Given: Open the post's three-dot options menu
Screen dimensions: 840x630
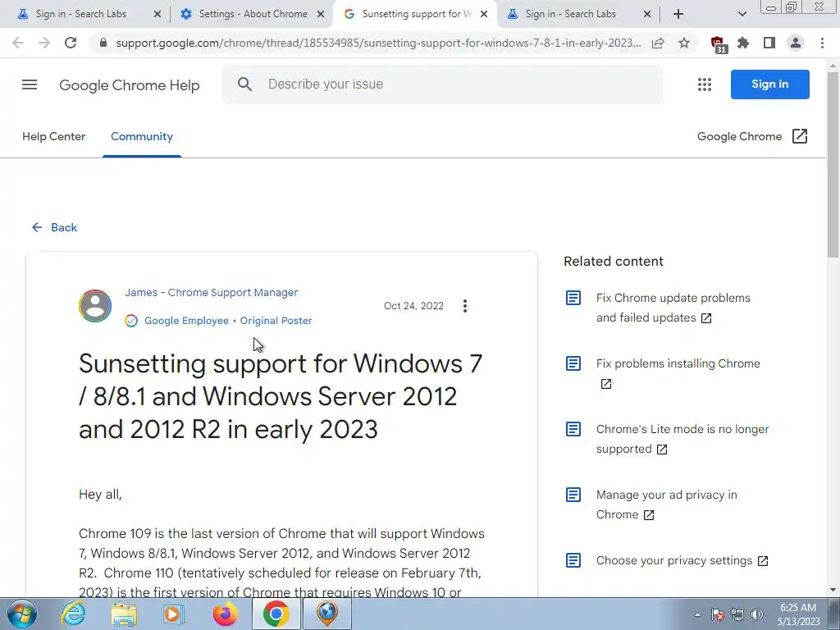Looking at the screenshot, I should pos(465,306).
